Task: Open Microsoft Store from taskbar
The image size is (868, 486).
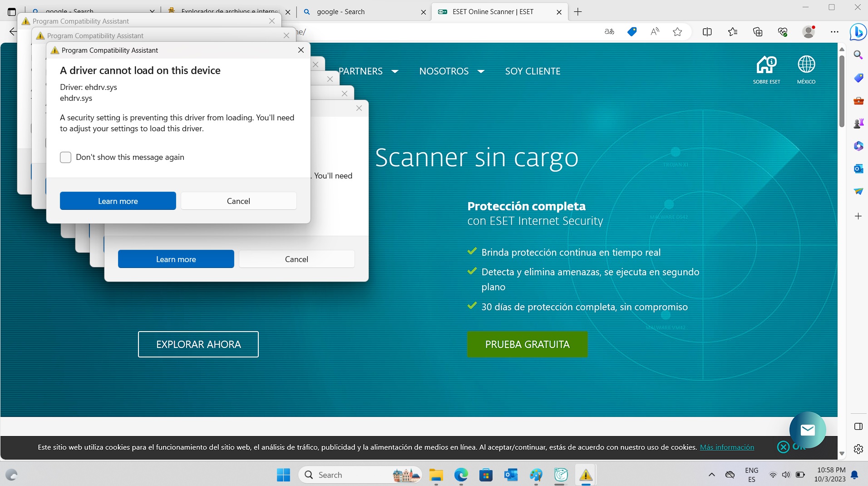Action: pos(486,475)
